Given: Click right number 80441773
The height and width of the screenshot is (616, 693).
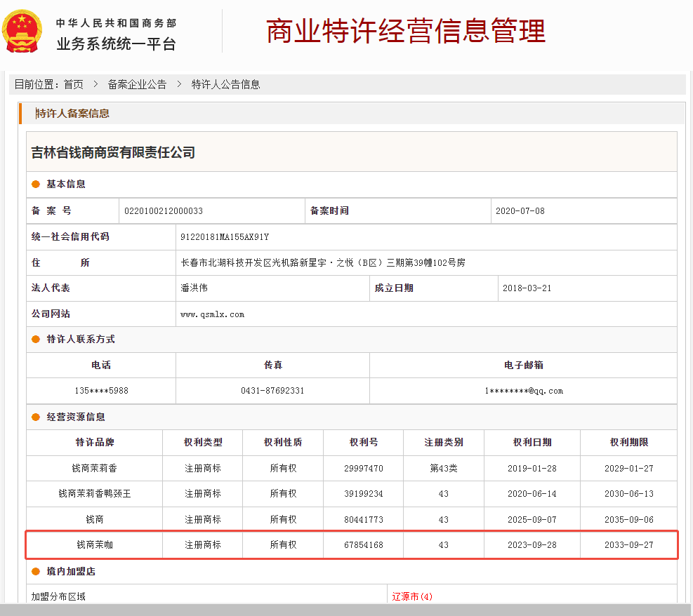Looking at the screenshot, I should pos(363,520).
